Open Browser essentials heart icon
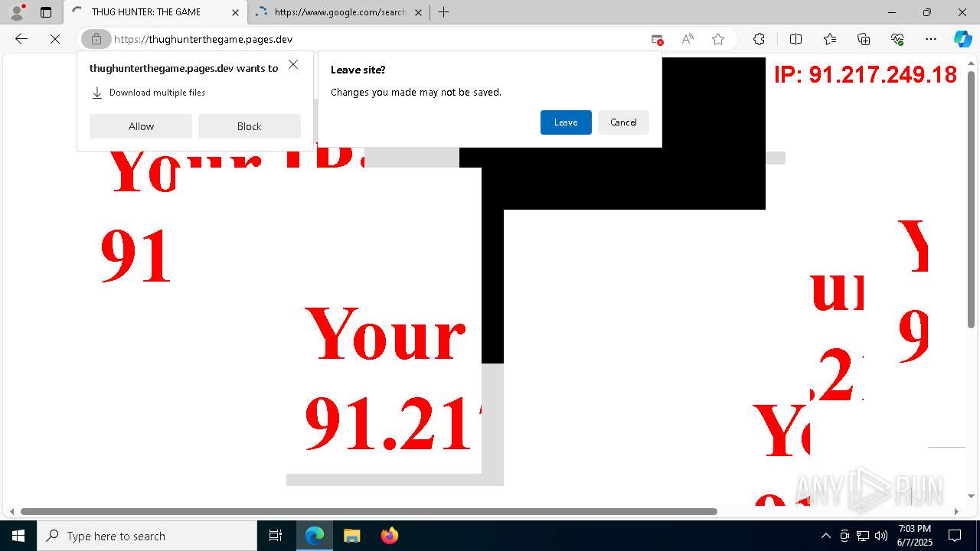The width and height of the screenshot is (980, 551). (x=897, y=39)
